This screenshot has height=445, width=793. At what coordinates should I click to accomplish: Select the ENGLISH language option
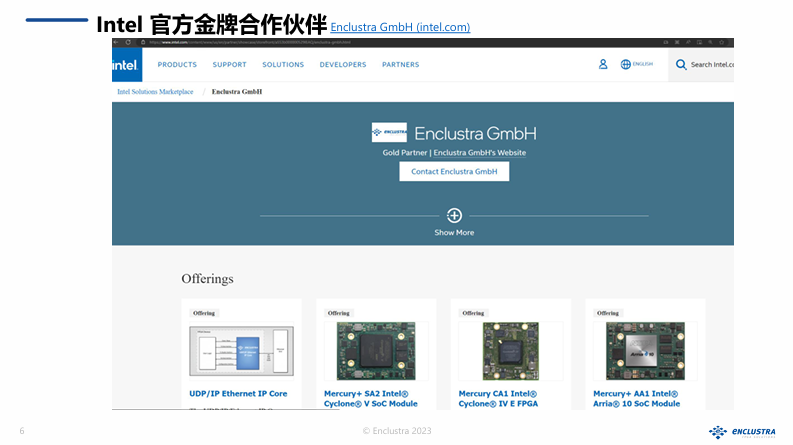point(643,64)
